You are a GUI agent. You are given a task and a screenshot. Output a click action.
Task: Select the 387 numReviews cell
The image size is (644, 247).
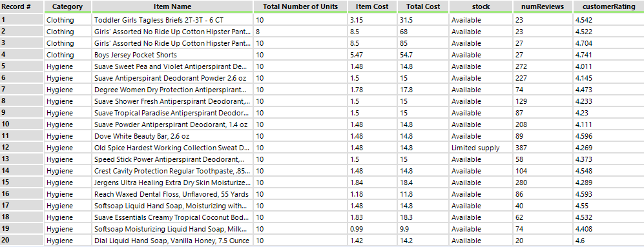tap(543, 148)
